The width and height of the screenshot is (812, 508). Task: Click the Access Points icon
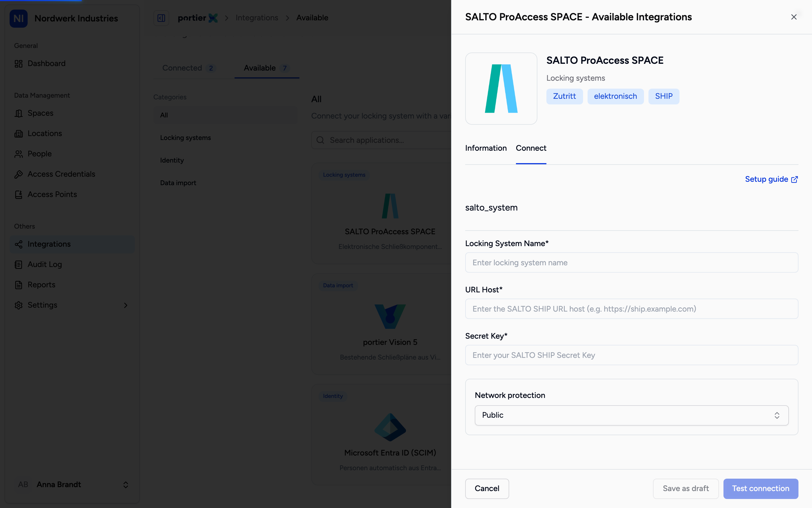(18, 194)
